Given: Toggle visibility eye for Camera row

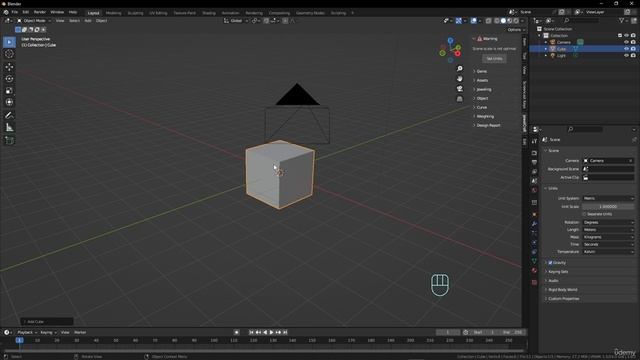Looking at the screenshot, I should pyautogui.click(x=626, y=42).
